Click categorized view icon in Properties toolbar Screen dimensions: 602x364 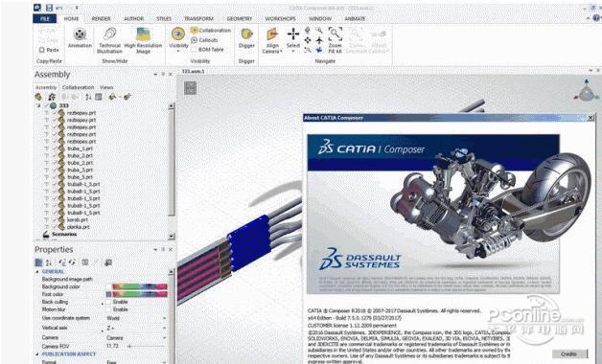pos(38,262)
